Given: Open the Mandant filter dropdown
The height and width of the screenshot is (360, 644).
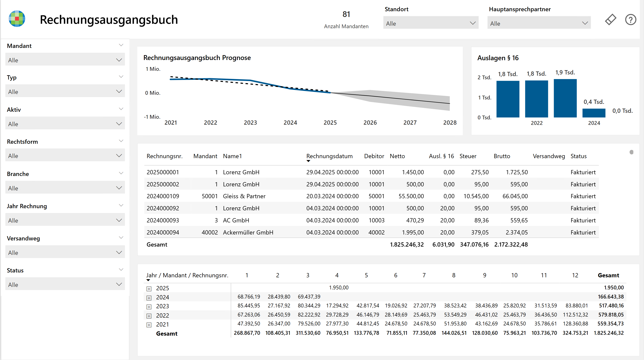Looking at the screenshot, I should click(x=65, y=60).
